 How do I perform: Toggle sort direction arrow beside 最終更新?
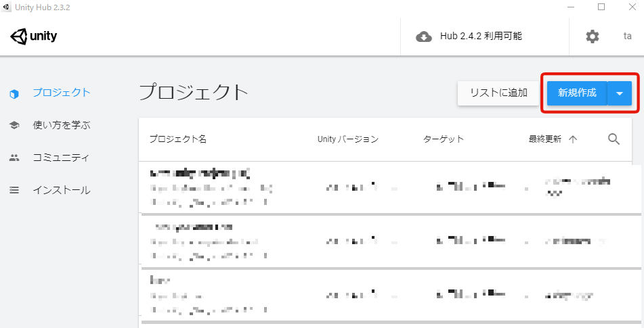(x=573, y=139)
